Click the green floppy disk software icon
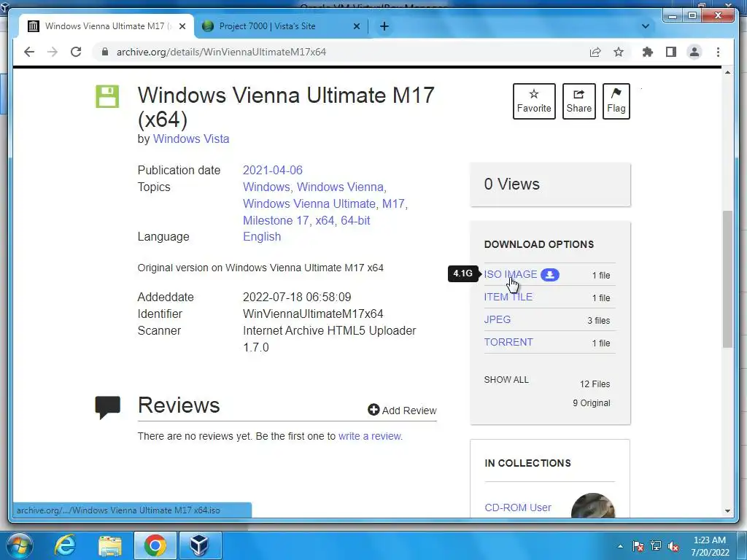This screenshot has height=560, width=747. tap(107, 97)
